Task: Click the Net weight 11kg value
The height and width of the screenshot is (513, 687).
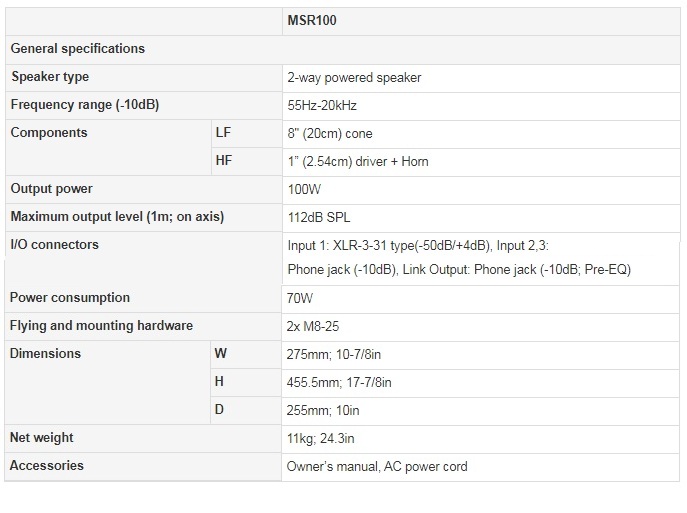Action: pos(320,439)
